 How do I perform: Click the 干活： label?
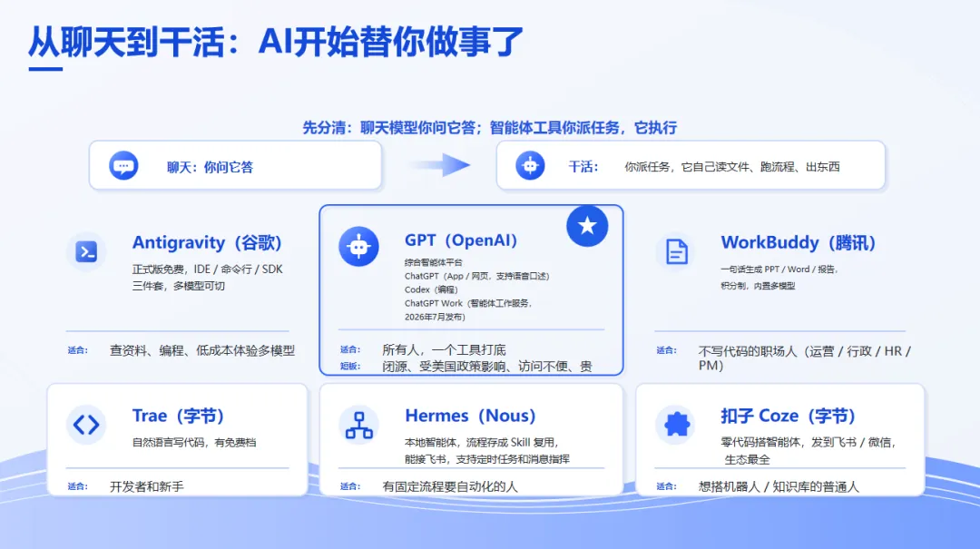(x=583, y=166)
